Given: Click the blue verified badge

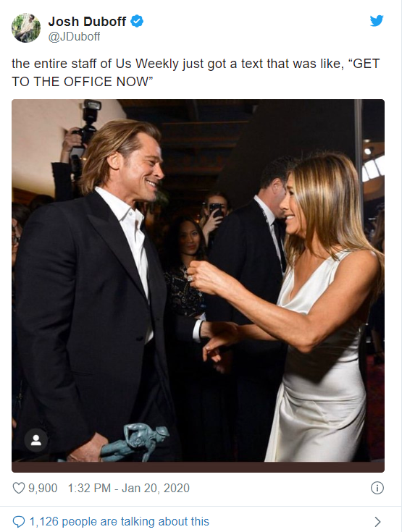Looking at the screenshot, I should pos(137,21).
